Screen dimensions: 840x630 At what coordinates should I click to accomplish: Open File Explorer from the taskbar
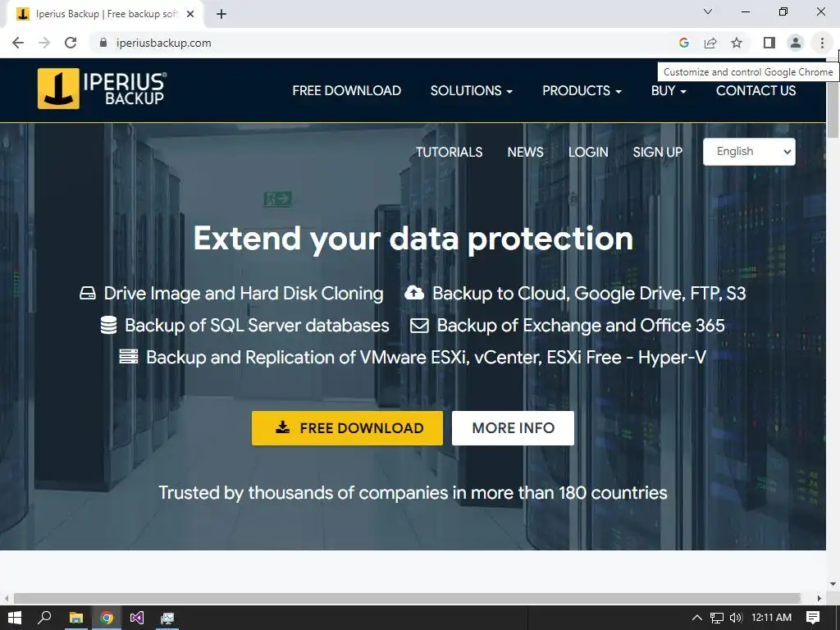pyautogui.click(x=76, y=618)
